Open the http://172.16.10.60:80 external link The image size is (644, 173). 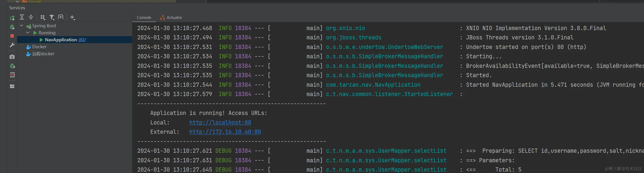click(x=225, y=132)
